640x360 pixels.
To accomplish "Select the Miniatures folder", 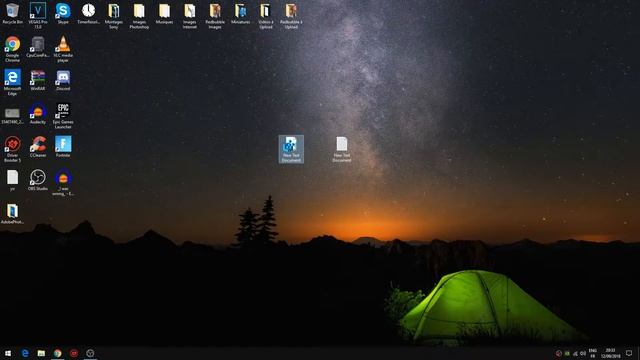I will (240, 13).
